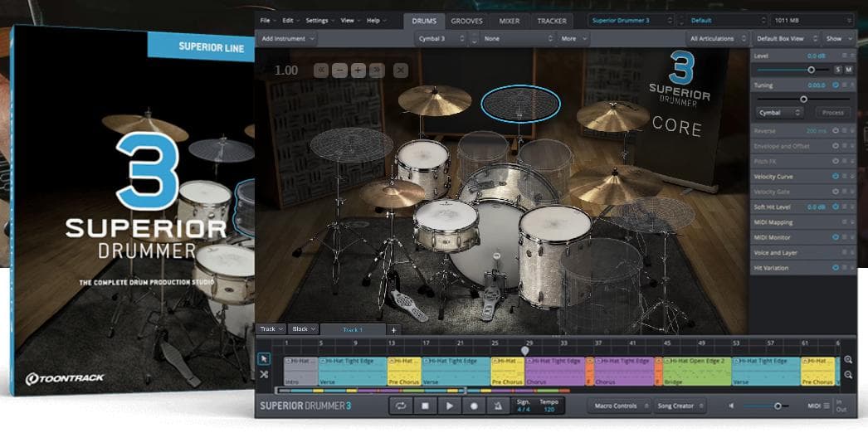Toggle the loop playback button

[x=401, y=406]
